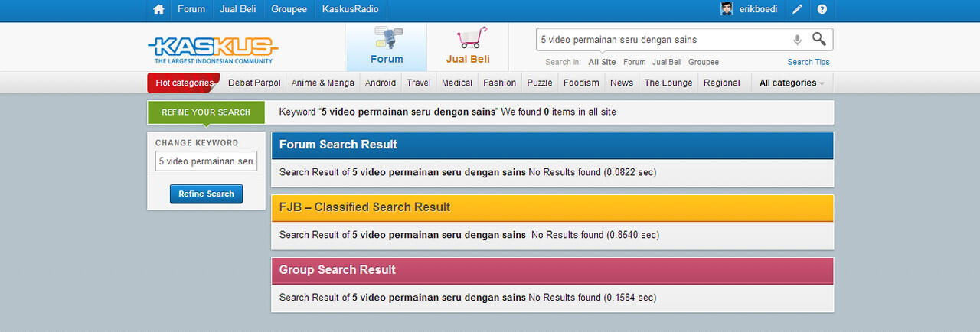This screenshot has width=980, height=332.
Task: Click the pencil edit icon
Action: coord(797,9)
